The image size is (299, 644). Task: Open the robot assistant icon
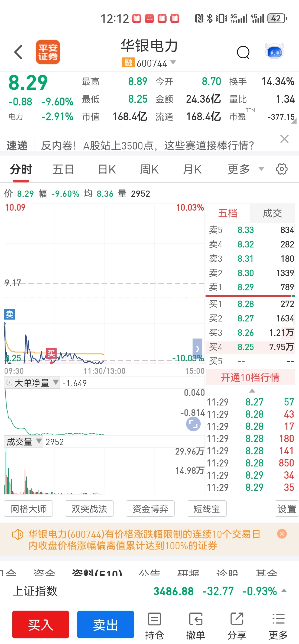coord(275,51)
